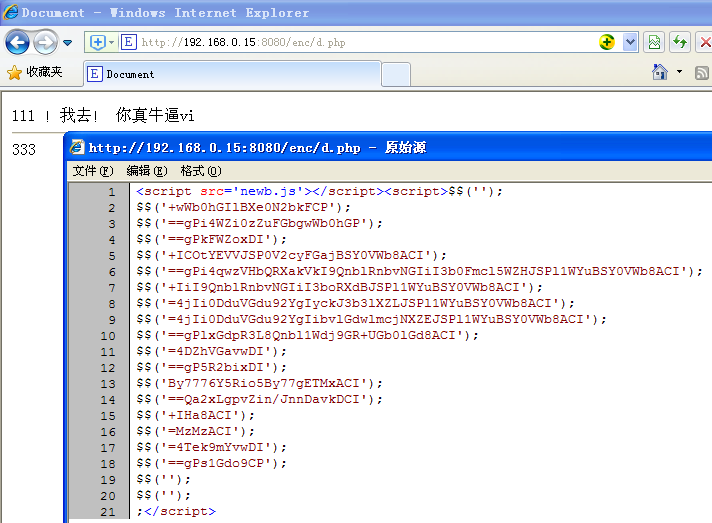The image size is (712, 523).
Task: Open the 文件(F) menu in source viewer
Action: coord(93,171)
